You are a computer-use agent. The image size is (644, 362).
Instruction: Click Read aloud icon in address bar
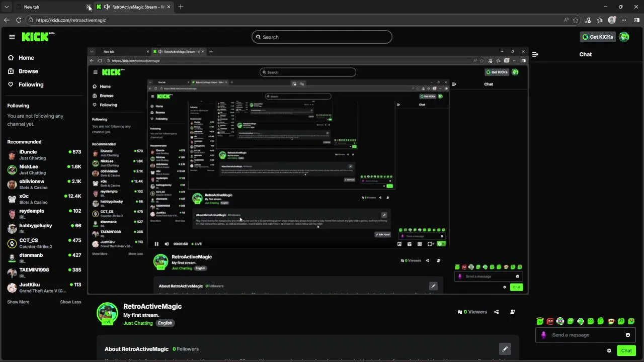click(566, 20)
